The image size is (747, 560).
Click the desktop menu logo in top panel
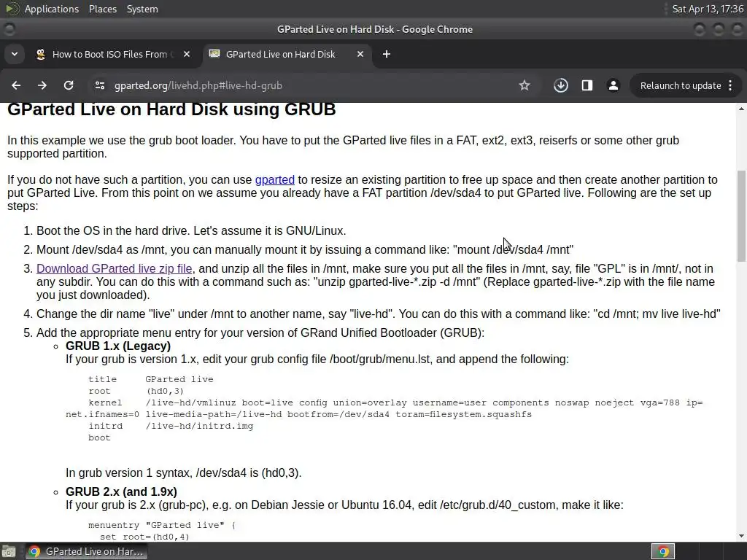pyautogui.click(x=12, y=9)
